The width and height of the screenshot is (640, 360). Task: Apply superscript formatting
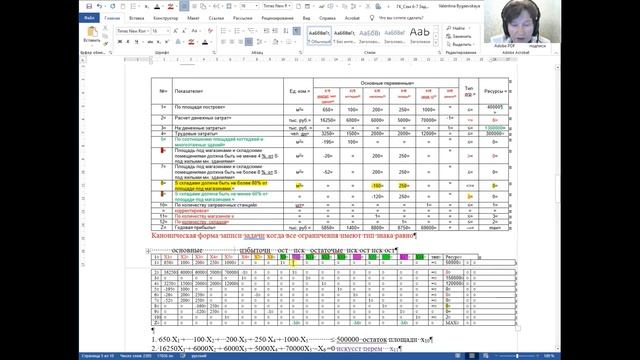click(x=167, y=42)
